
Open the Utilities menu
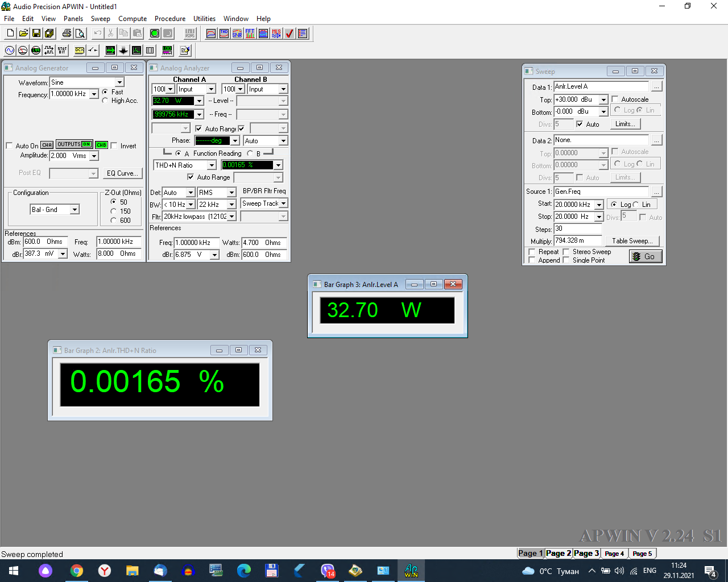(x=205, y=19)
